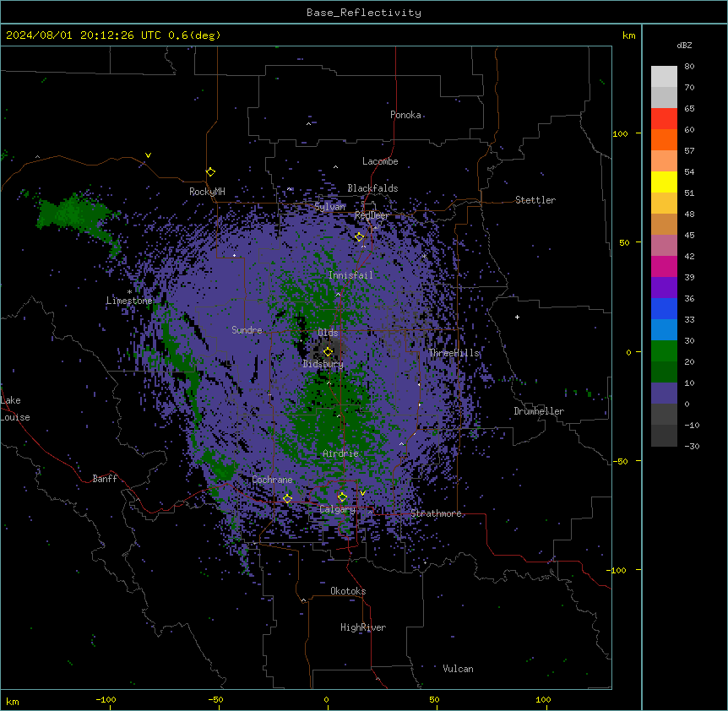Click the RockyMH label
The image size is (728, 711).
(x=207, y=191)
